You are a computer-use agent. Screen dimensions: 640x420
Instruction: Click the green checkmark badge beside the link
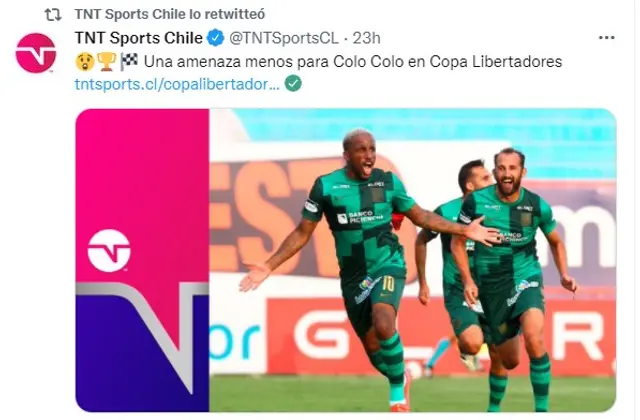coord(293,83)
